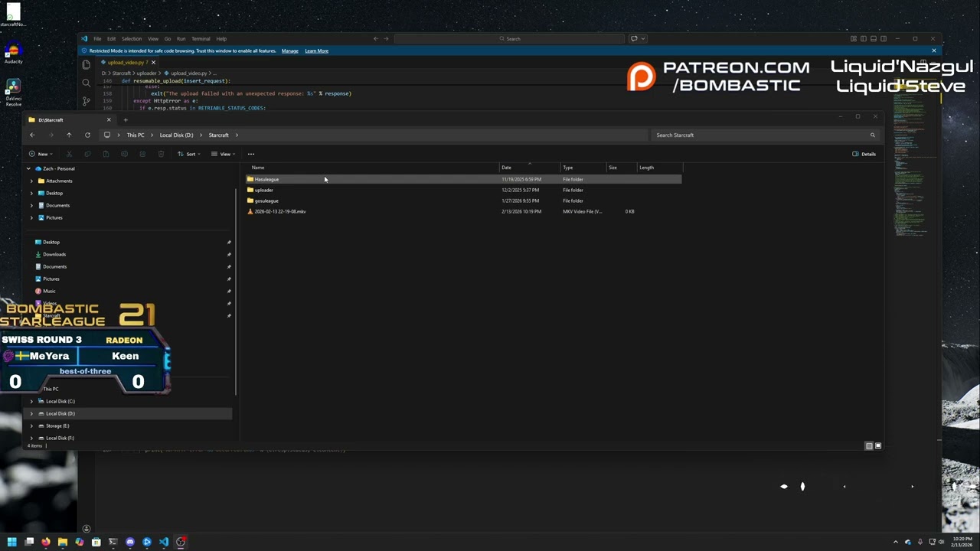Toggle VS Code primary sidebar layout icon

(863, 38)
